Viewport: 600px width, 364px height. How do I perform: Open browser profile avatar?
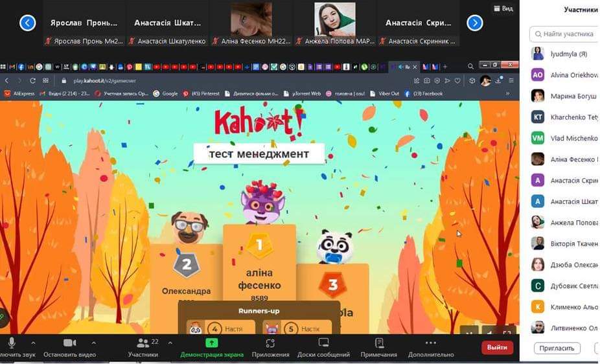pos(485,81)
